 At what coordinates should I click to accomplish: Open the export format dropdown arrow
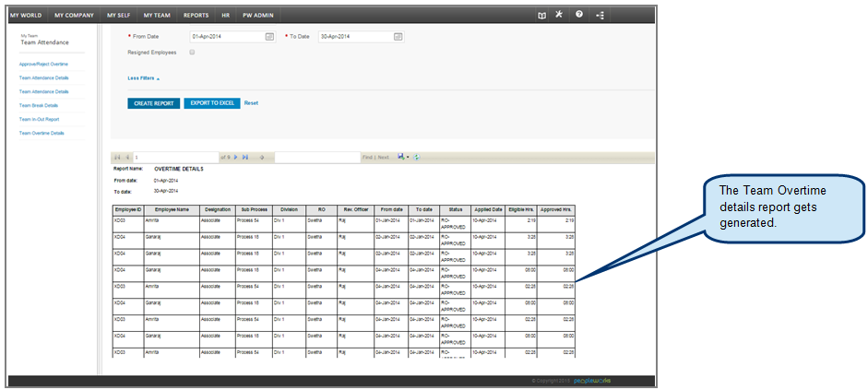408,157
